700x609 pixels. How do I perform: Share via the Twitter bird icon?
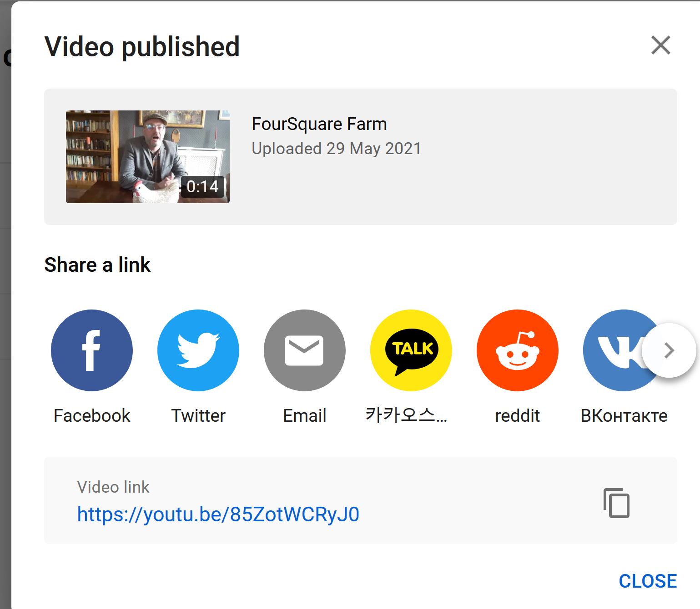[198, 350]
